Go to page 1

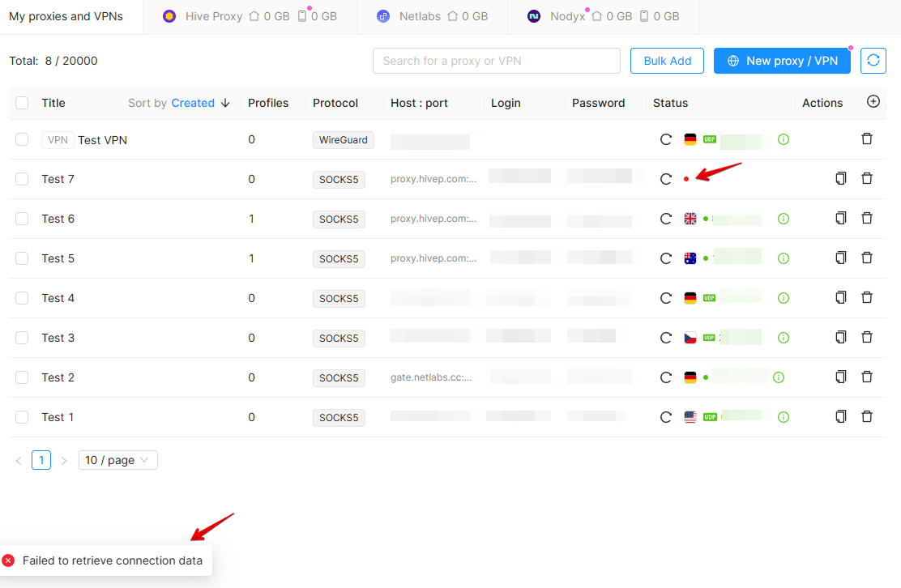point(41,460)
